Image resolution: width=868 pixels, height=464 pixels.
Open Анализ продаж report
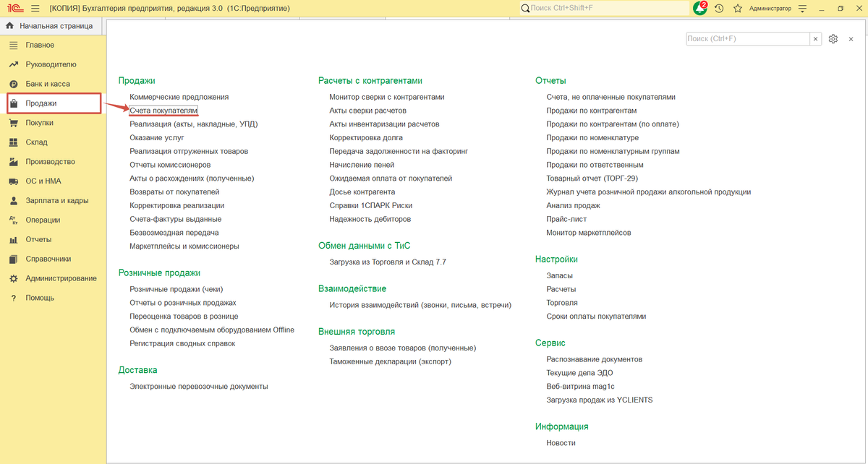pyautogui.click(x=574, y=205)
